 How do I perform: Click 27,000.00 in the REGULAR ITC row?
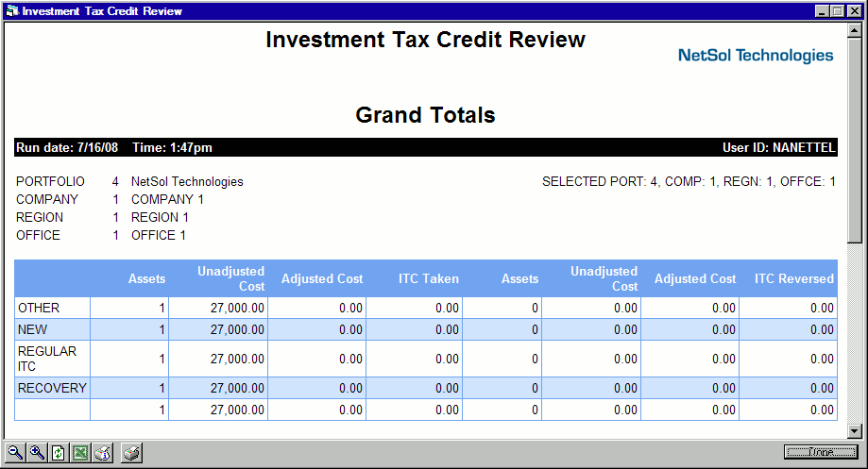pyautogui.click(x=237, y=359)
